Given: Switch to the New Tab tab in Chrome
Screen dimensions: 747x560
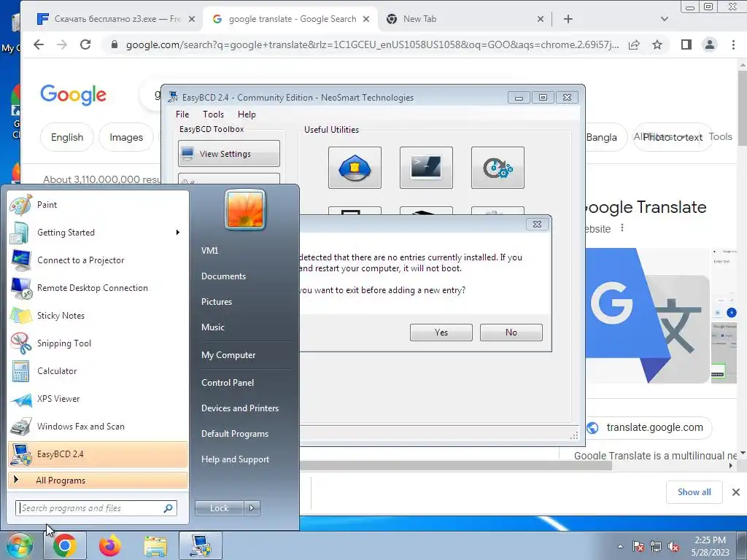Looking at the screenshot, I should click(465, 19).
